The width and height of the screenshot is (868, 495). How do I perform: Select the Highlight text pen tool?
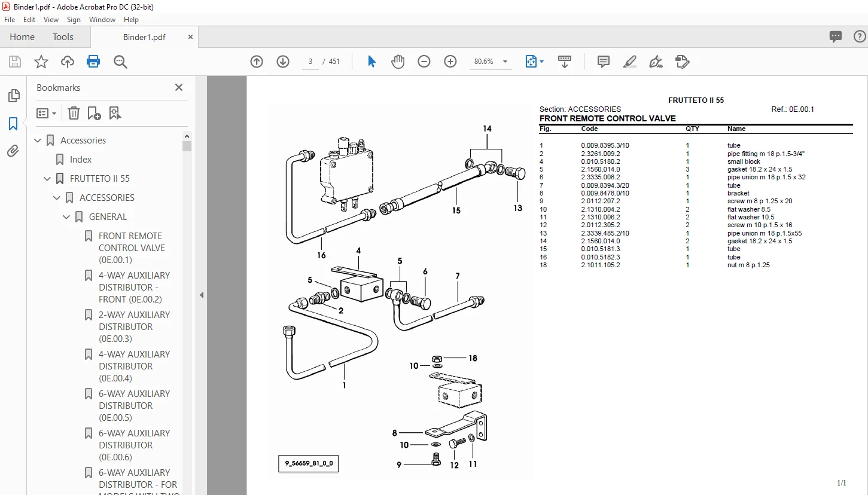630,62
